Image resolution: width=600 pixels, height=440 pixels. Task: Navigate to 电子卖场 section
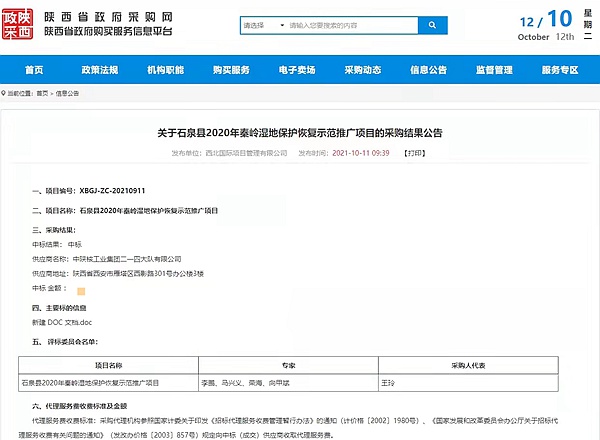(x=297, y=70)
